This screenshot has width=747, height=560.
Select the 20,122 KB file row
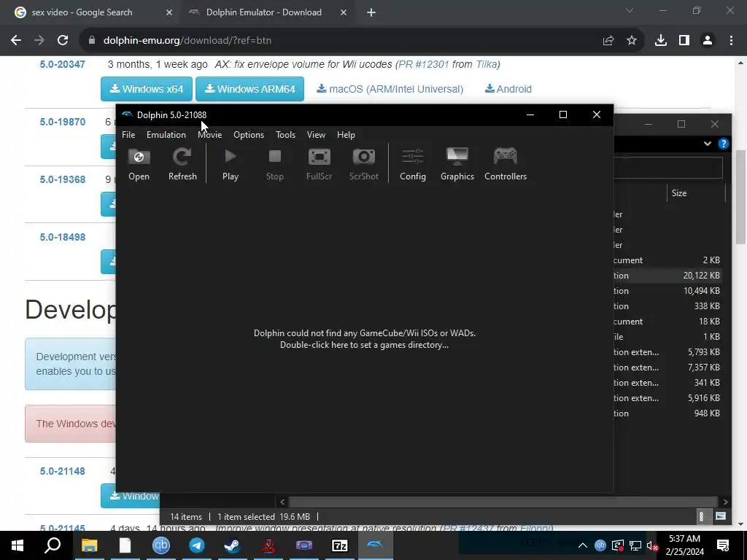click(x=667, y=276)
